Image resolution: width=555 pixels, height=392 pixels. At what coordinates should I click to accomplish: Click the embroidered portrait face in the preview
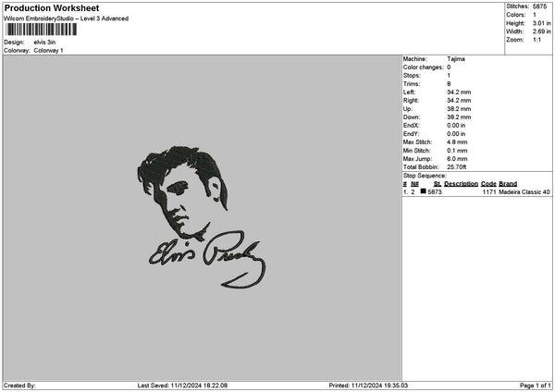pos(182,193)
